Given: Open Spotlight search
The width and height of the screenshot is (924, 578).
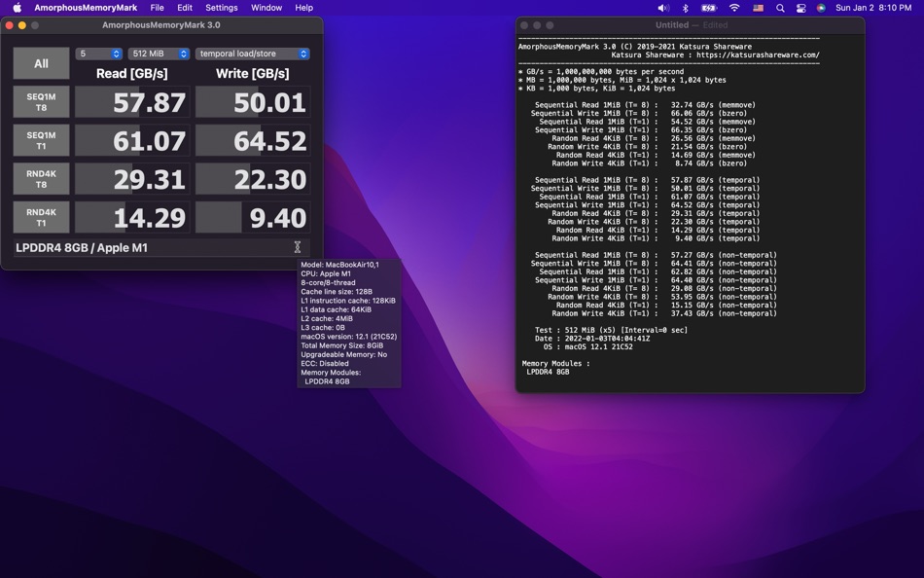Looking at the screenshot, I should point(780,8).
